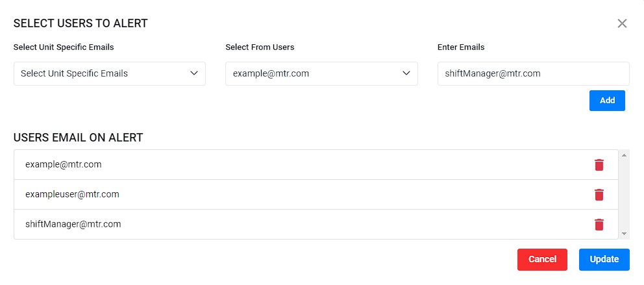Open the Select From Users dropdown
Screen dimensions: 644x285
[x=321, y=73]
